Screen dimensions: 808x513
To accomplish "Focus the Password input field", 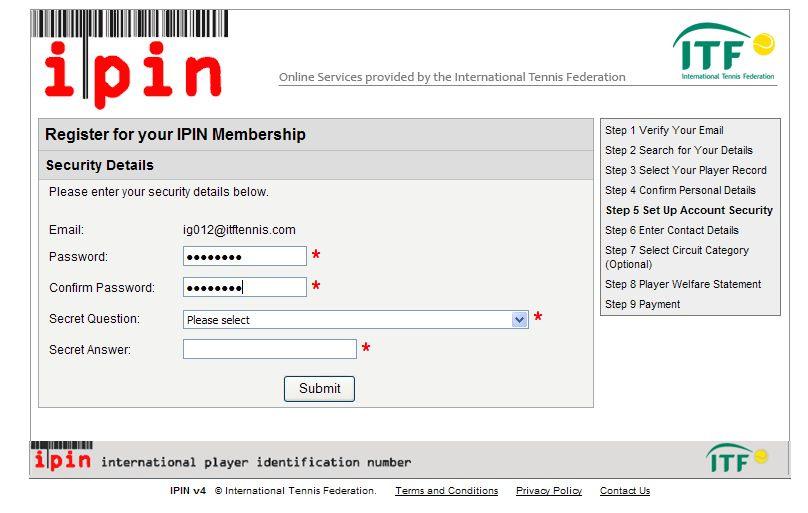I will (245, 256).
